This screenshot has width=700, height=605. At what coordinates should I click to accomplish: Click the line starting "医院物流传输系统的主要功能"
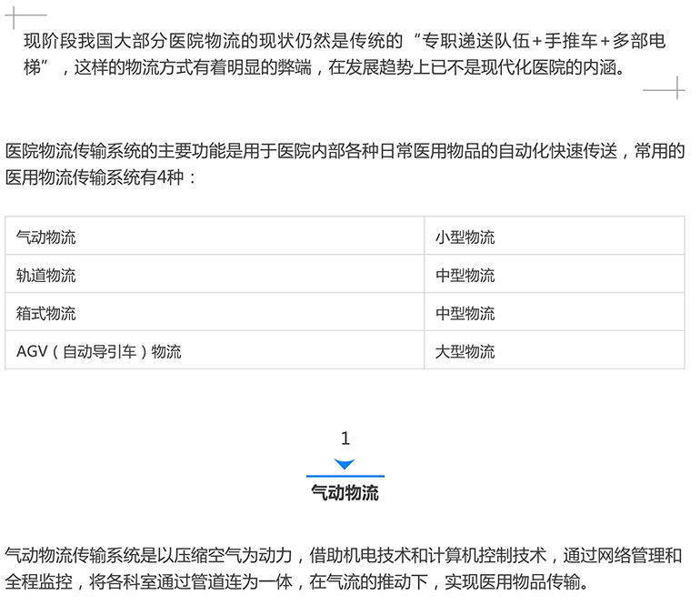[x=345, y=150]
